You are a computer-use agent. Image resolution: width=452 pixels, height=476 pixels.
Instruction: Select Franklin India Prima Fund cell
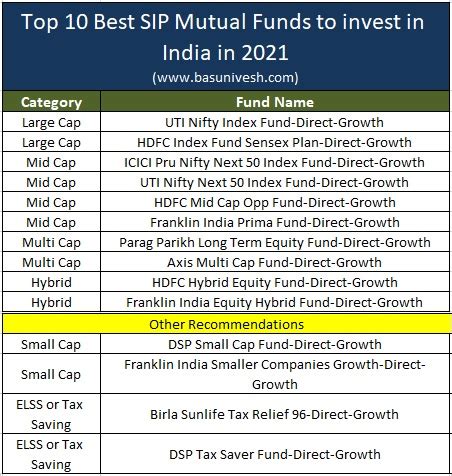[275, 222]
